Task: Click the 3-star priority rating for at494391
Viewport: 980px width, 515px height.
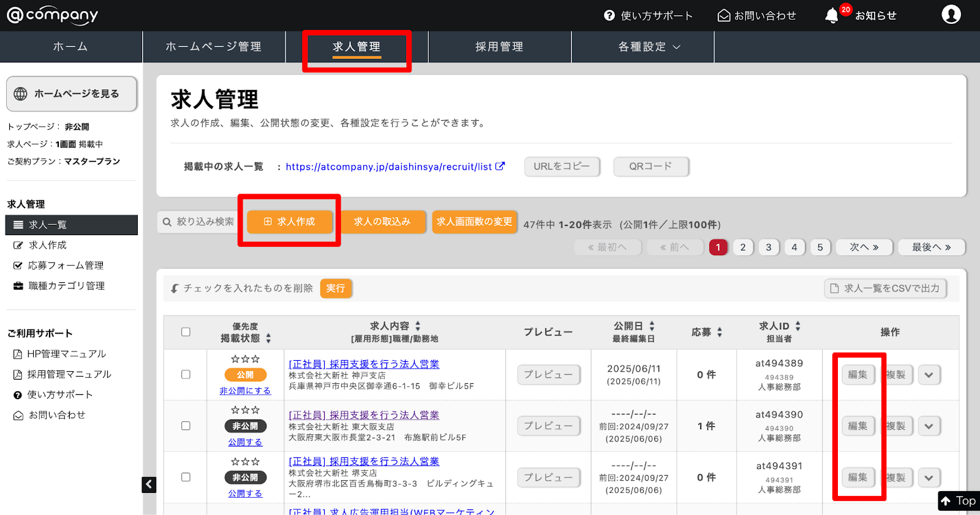Action: [245, 461]
